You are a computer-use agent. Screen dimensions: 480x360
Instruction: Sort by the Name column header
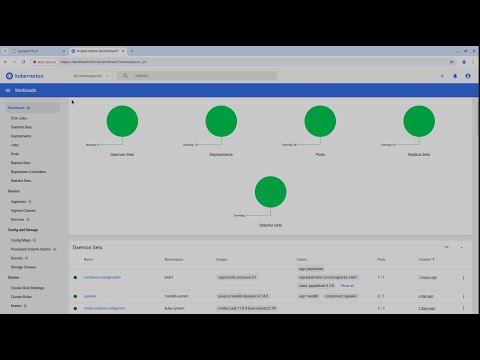pos(88,259)
